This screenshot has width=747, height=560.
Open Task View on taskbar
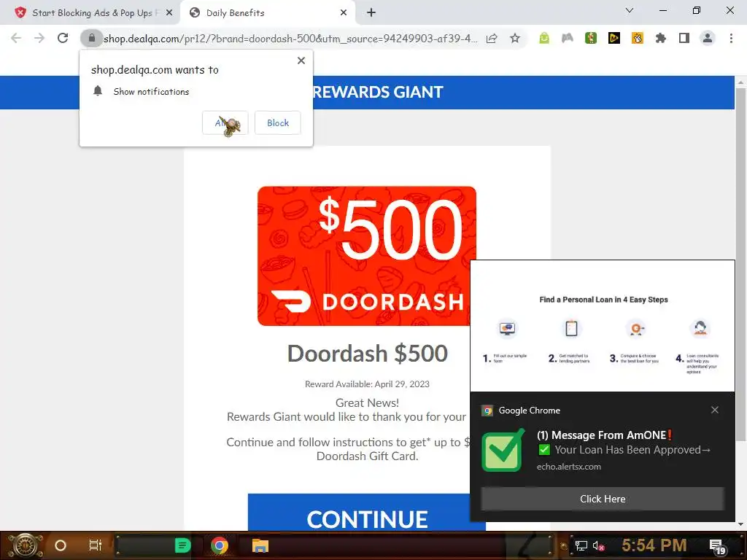96,545
